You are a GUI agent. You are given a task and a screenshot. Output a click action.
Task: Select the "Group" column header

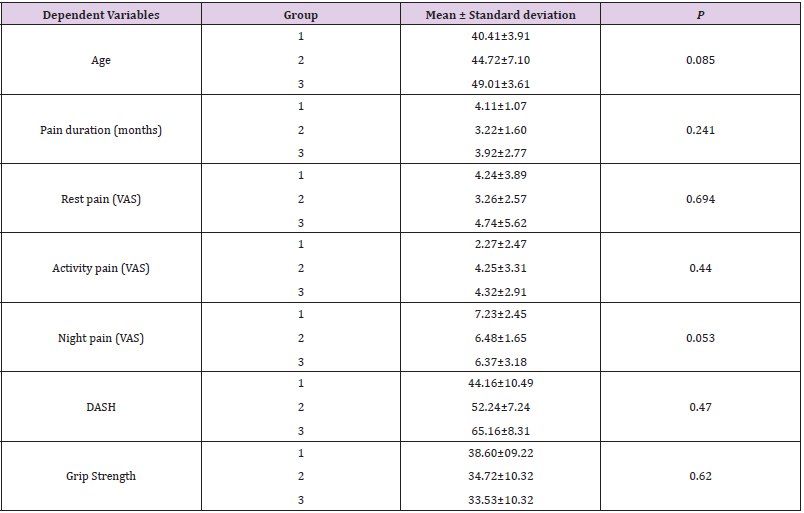tap(300, 16)
